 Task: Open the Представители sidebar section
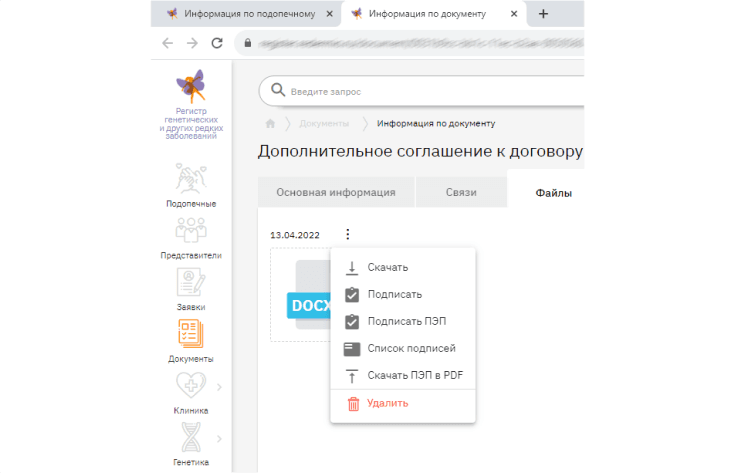point(191,238)
